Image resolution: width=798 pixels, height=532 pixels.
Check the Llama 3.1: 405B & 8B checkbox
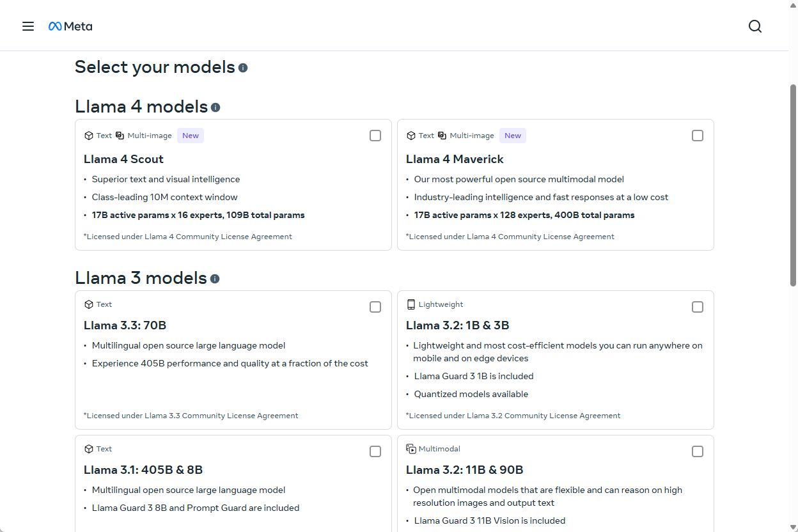pyautogui.click(x=375, y=451)
